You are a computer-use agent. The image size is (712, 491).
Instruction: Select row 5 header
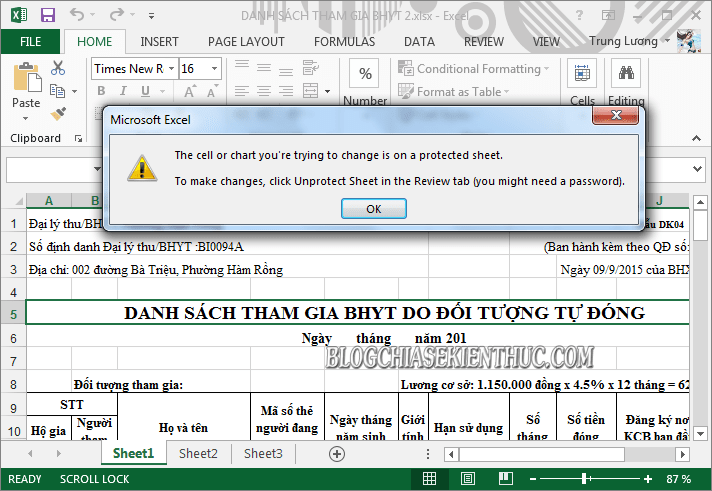(13, 314)
